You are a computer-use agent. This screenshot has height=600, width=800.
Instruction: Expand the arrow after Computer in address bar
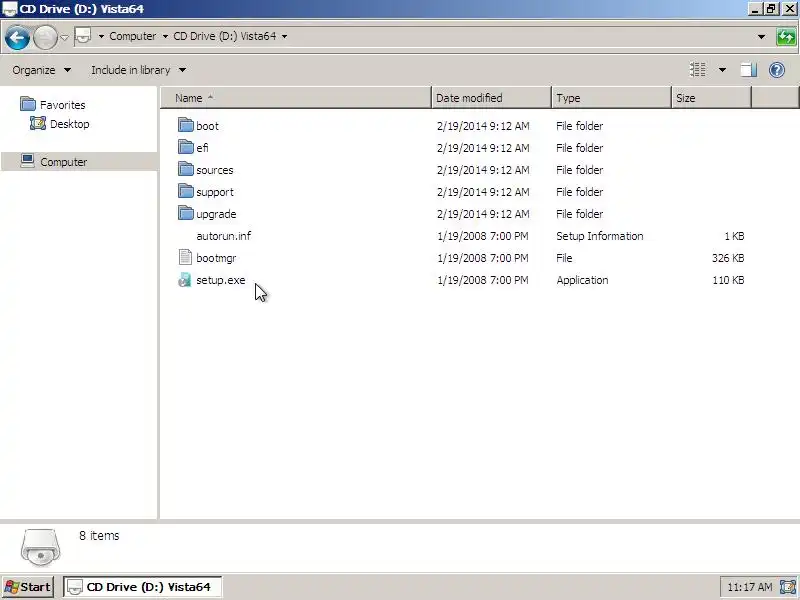[165, 36]
